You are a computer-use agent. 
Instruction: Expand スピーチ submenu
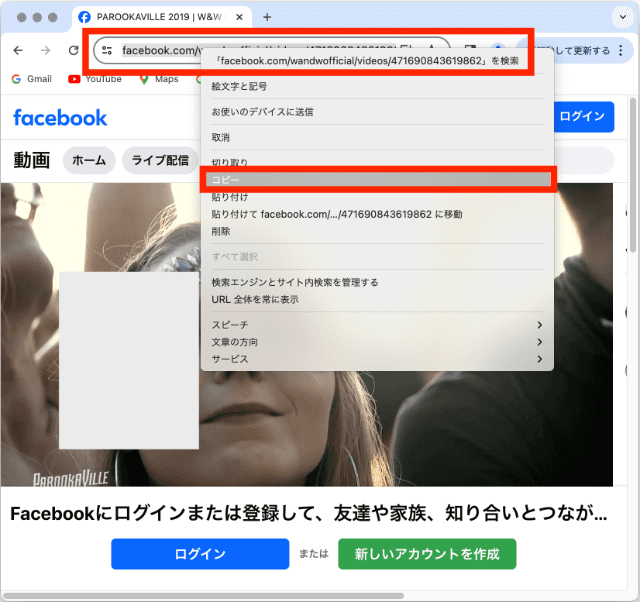click(x=377, y=325)
